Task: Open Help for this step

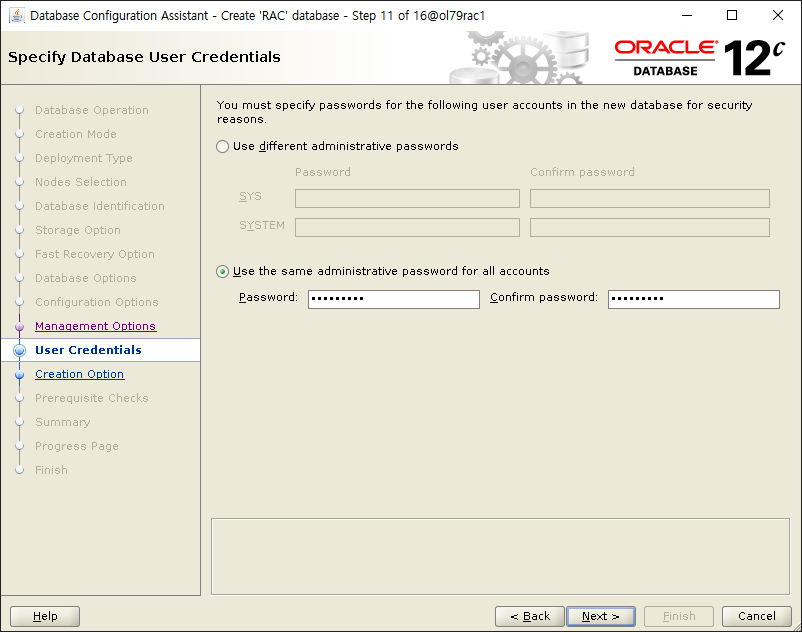Action: [45, 616]
